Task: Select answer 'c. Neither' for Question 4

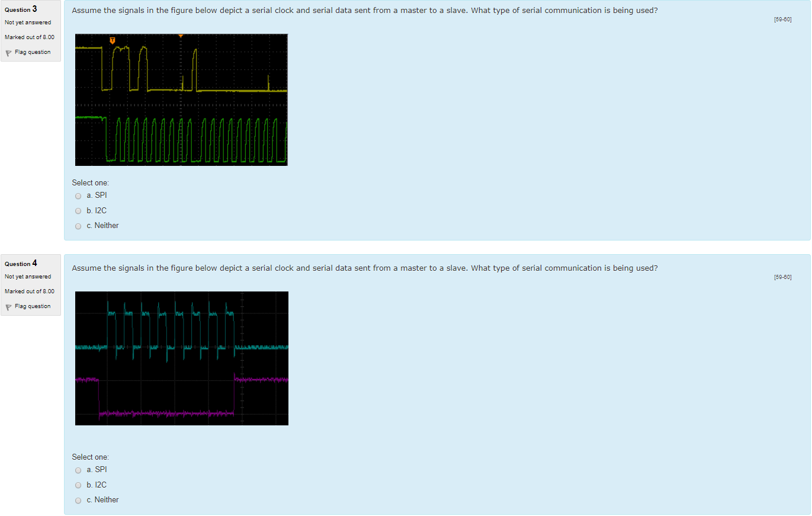Action: [x=78, y=500]
